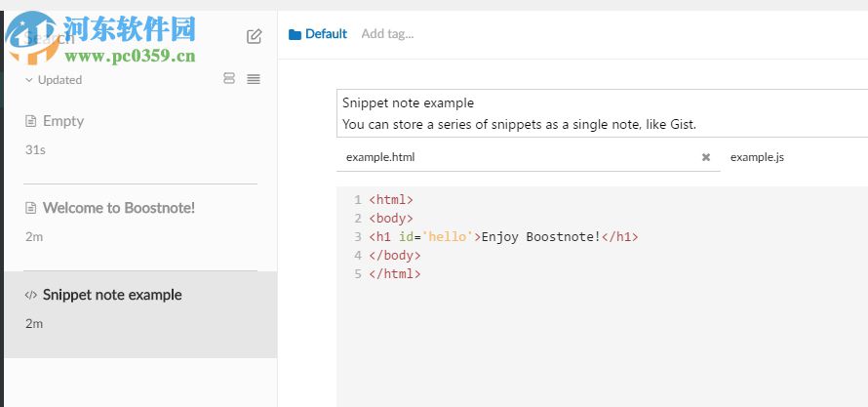
Task: Create a new note with pencil icon
Action: coord(255,36)
